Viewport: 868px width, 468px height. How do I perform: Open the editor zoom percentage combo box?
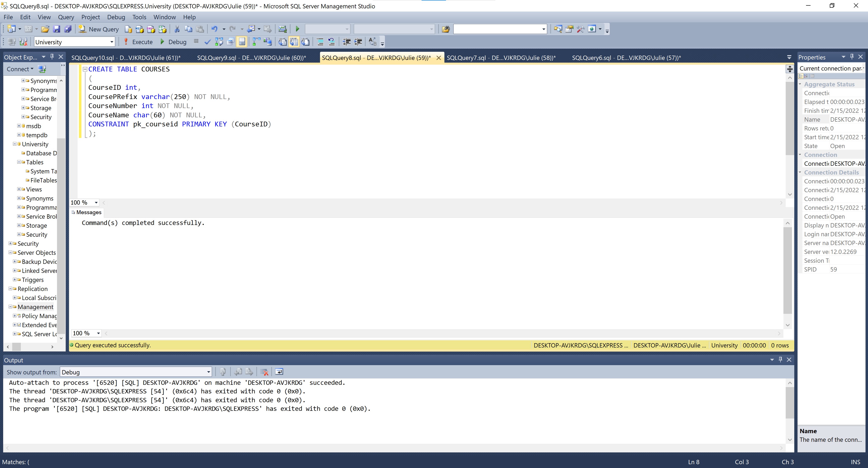click(x=96, y=203)
